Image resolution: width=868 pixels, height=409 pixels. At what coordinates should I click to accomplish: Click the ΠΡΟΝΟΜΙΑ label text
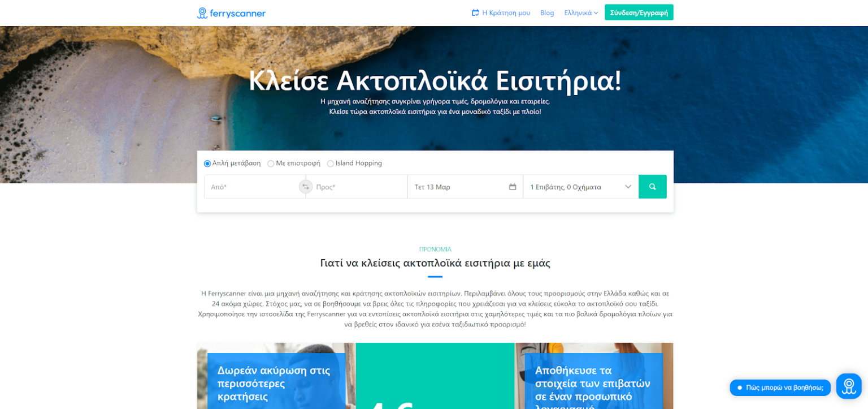[435, 249]
